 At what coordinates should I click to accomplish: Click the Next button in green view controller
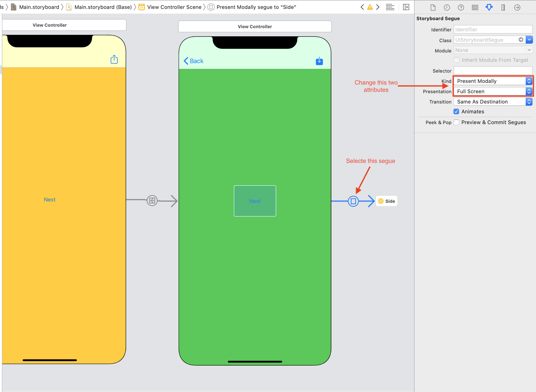click(255, 201)
